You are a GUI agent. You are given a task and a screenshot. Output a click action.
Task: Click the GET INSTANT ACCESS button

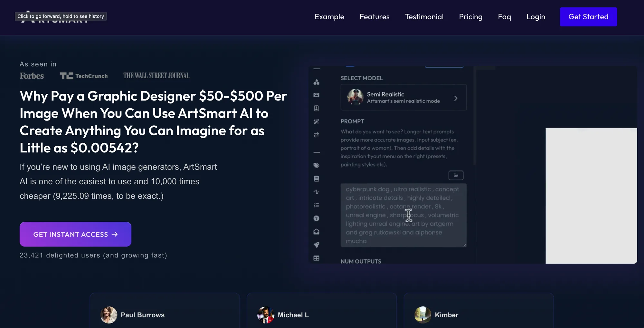coord(75,234)
